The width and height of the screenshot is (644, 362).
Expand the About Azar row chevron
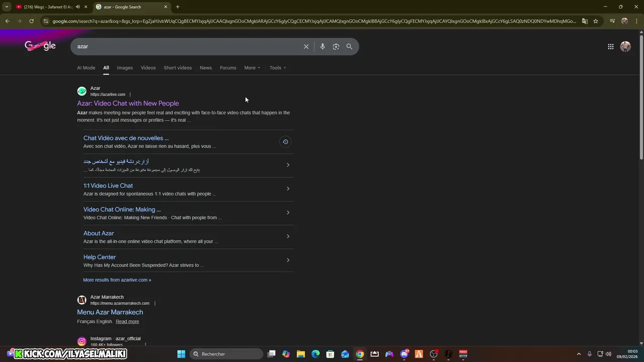point(288,236)
